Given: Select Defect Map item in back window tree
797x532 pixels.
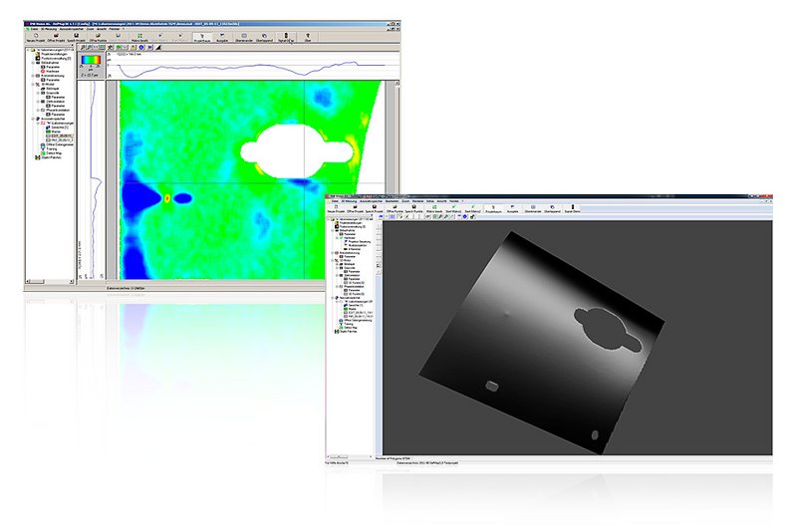Looking at the screenshot, I should (54, 153).
